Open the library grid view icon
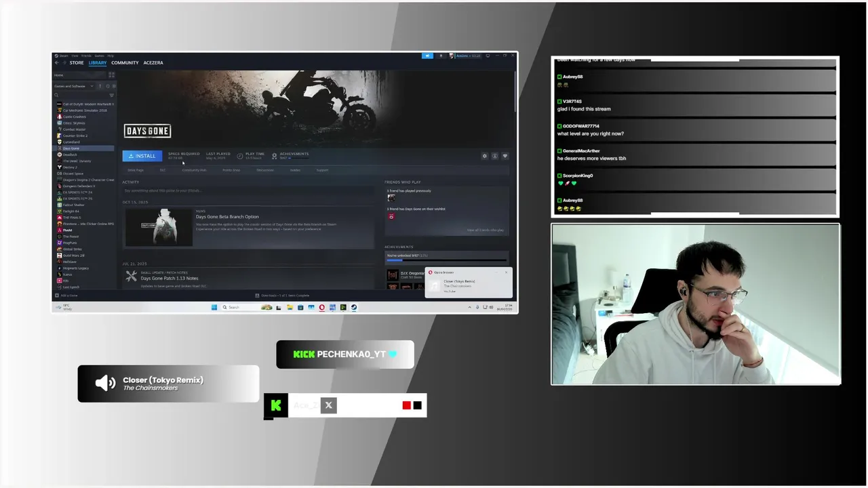Screen dimensions: 868x488 [111, 75]
